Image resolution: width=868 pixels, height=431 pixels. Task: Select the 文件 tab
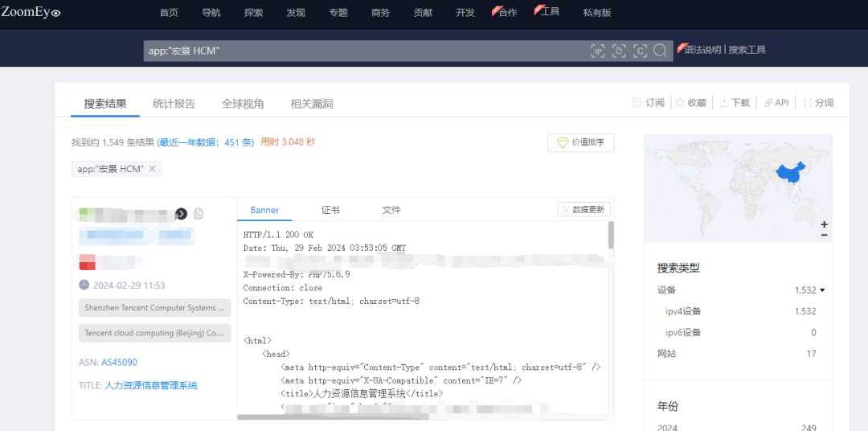tap(391, 210)
